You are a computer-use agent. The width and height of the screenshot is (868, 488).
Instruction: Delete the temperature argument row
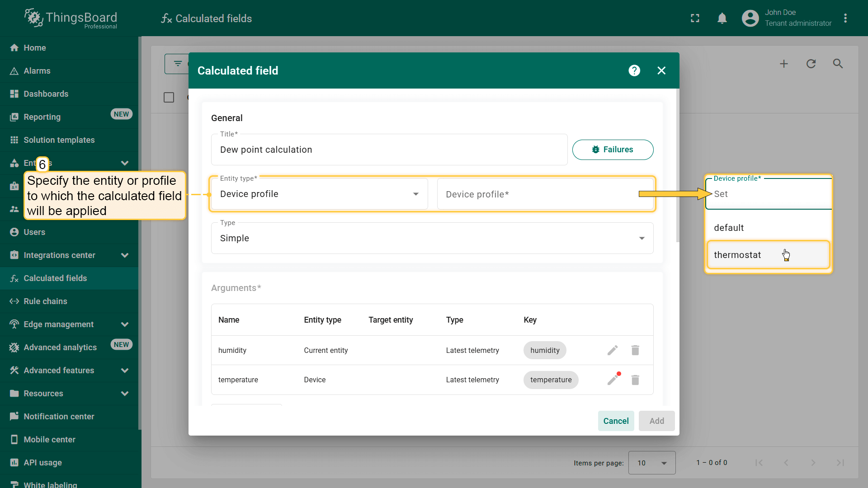click(x=635, y=380)
